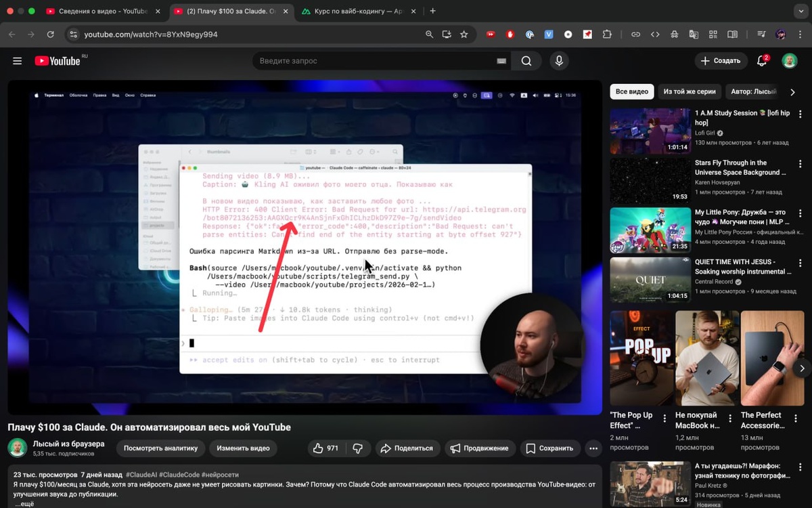Select the Все видео filter chip
Image resolution: width=812 pixels, height=508 pixels.
tap(632, 91)
